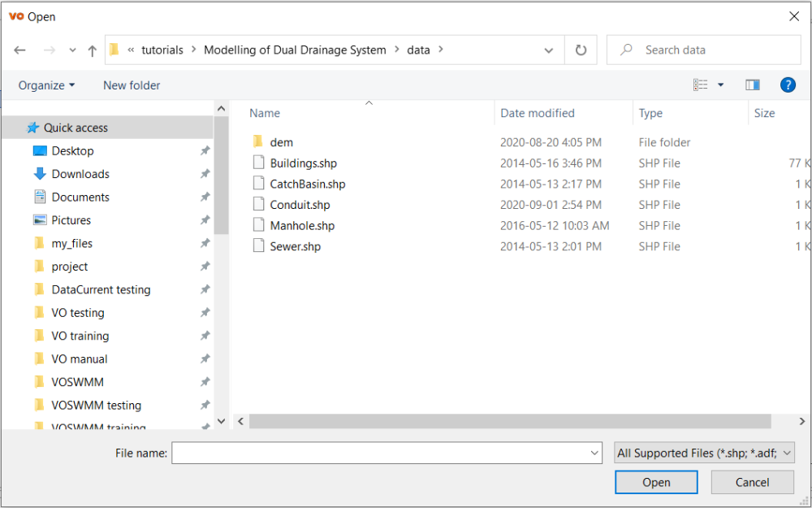
Task: Open the Recent locations dropdown arrow
Action: point(72,50)
